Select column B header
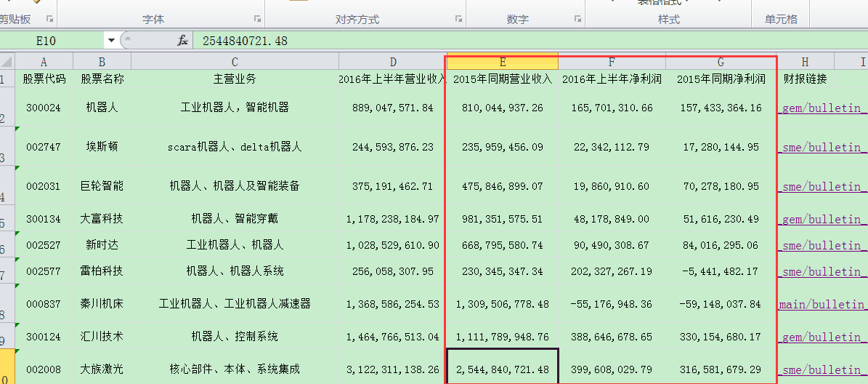868x384 pixels. (x=102, y=62)
